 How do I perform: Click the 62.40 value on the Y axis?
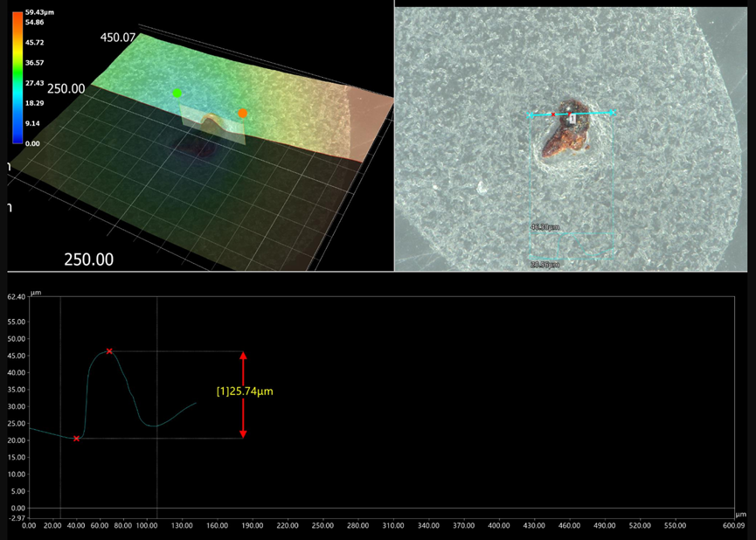click(17, 296)
